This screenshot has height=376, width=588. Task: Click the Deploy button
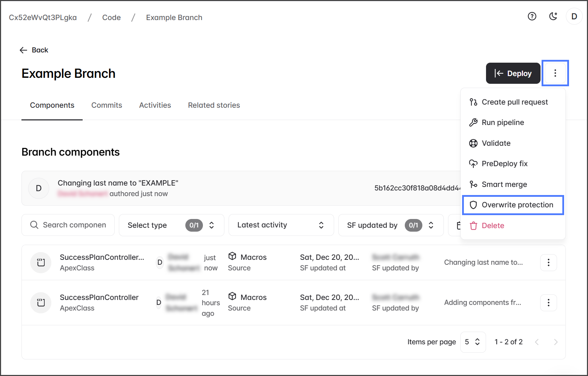513,73
